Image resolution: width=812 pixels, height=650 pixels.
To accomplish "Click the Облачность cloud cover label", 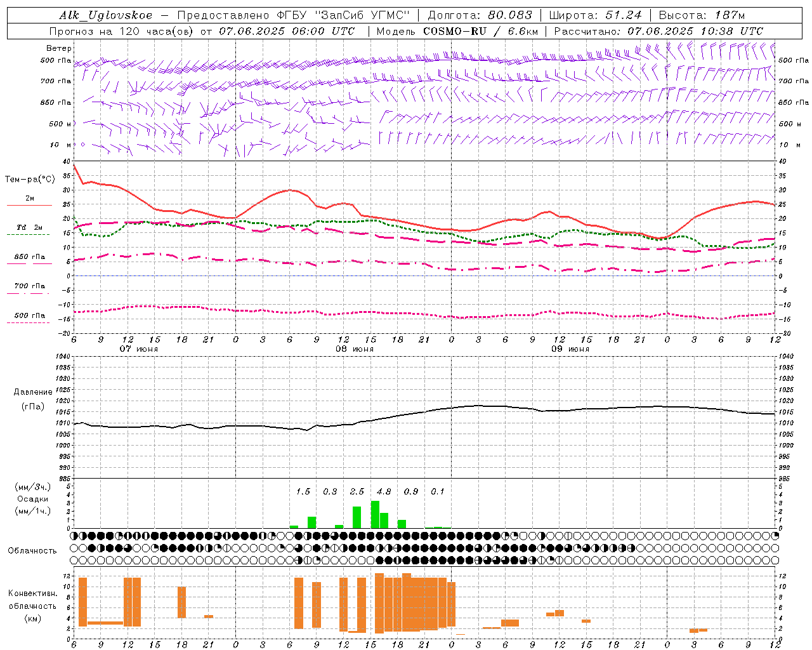I will coord(32,550).
